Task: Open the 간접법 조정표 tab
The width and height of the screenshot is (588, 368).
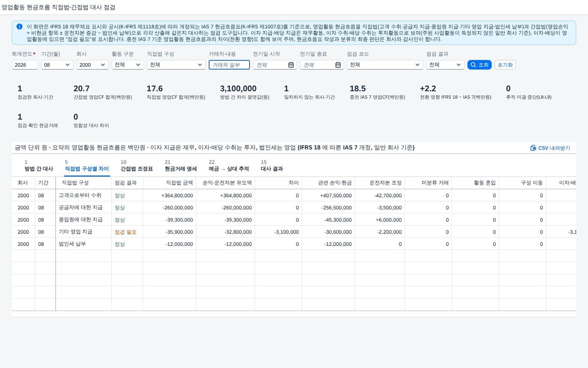Action: click(137, 166)
